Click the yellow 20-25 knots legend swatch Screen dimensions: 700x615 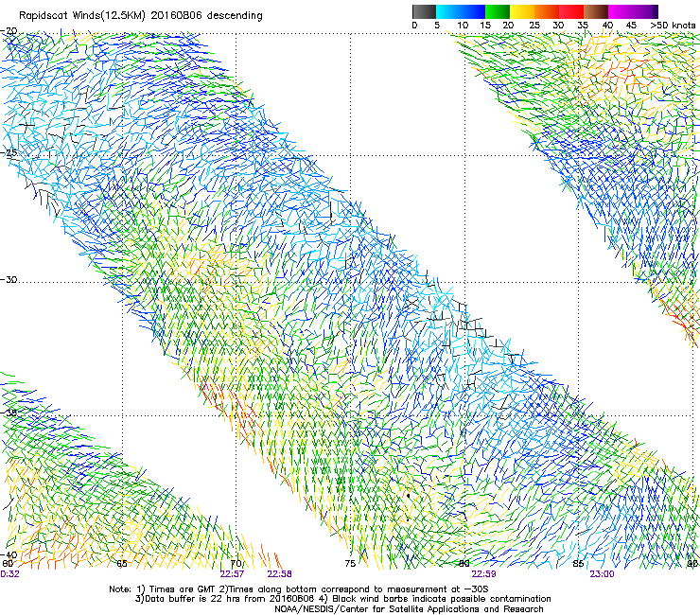coord(522,11)
